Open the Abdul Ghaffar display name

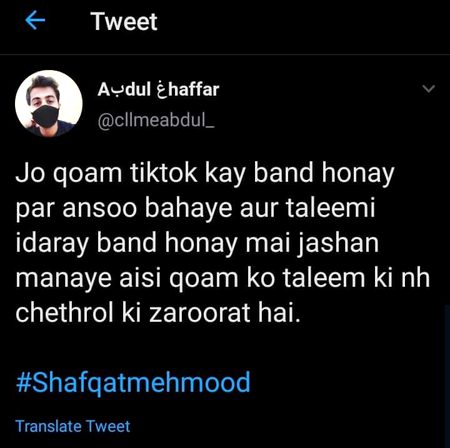[x=158, y=89]
